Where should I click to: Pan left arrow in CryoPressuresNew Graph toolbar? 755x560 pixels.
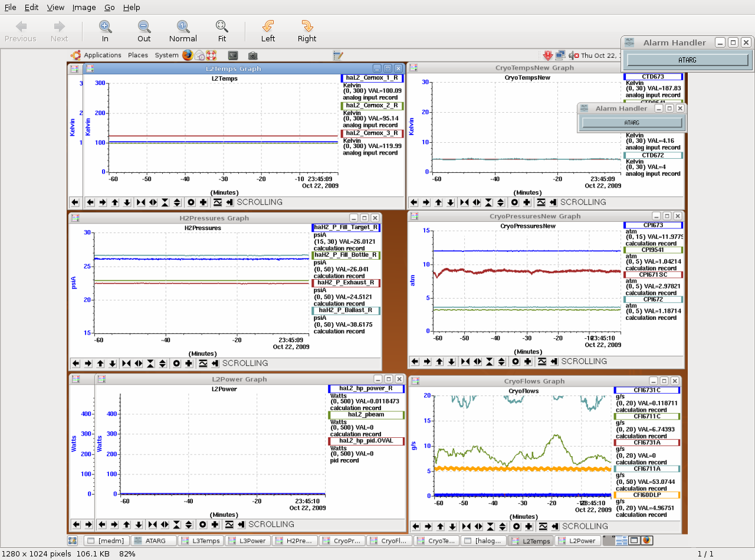[415, 361]
